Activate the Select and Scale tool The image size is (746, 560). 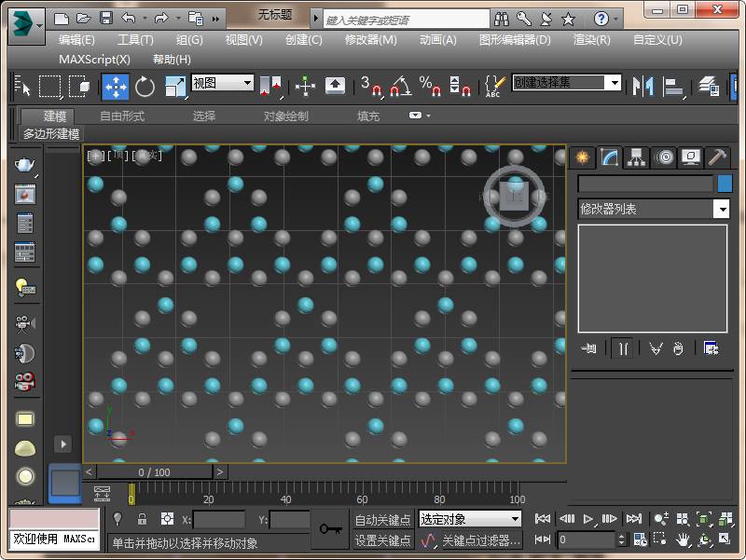175,87
